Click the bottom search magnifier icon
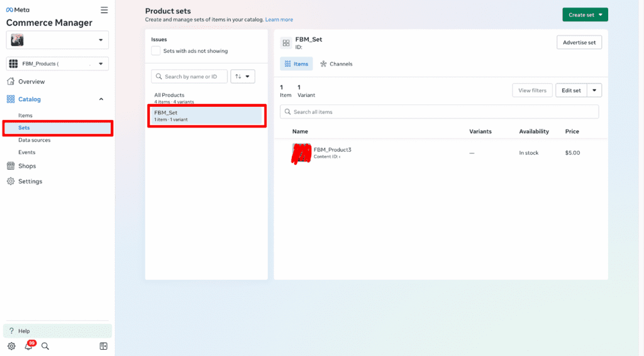Screen dimensions: 644x356 [x=45, y=346]
